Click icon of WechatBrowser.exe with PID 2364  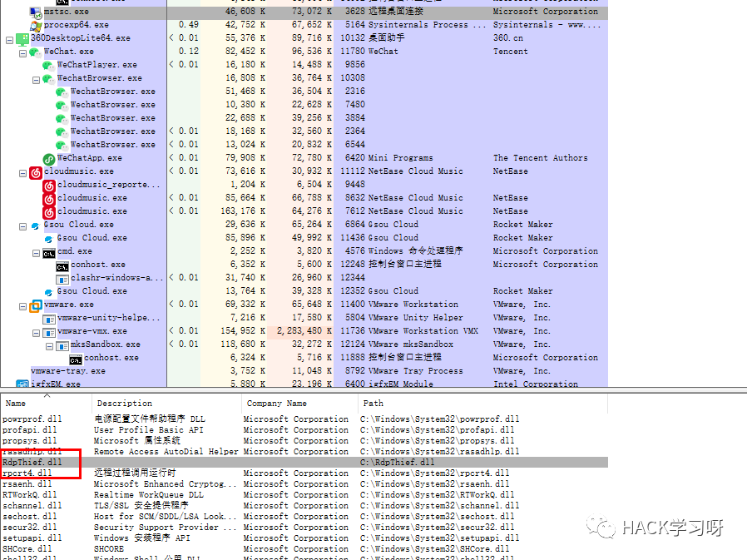[x=62, y=132]
